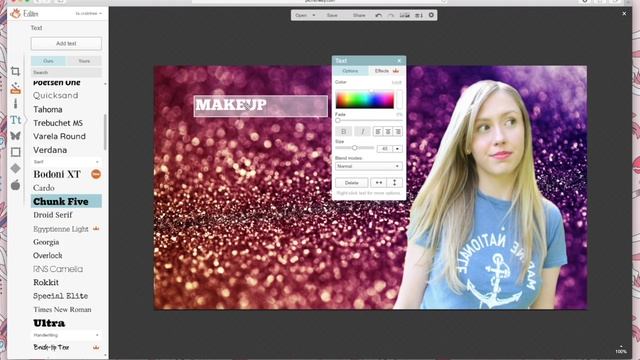Choose the Verdana font
This screenshot has width=640, height=360.
coord(50,150)
